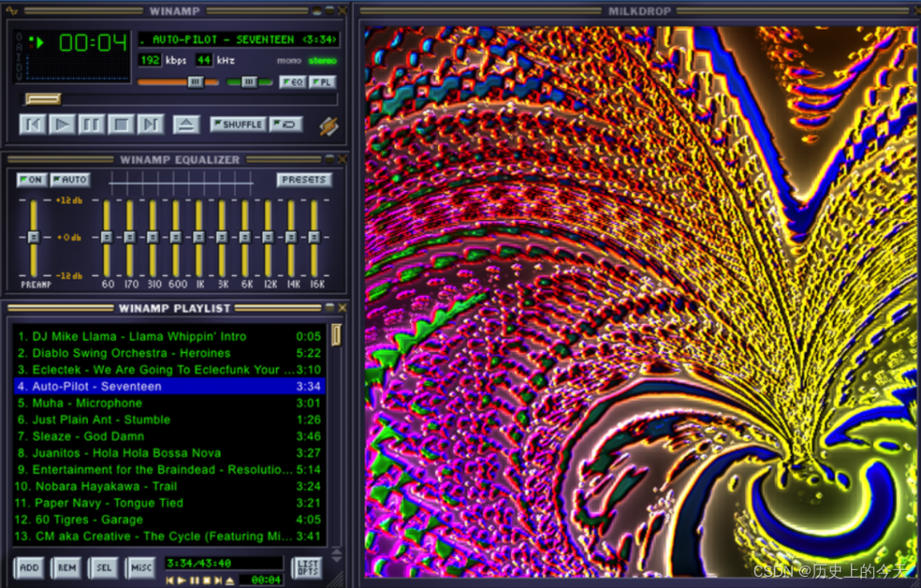
Task: Click the Winamp lightning bolt logo icon
Action: (329, 125)
